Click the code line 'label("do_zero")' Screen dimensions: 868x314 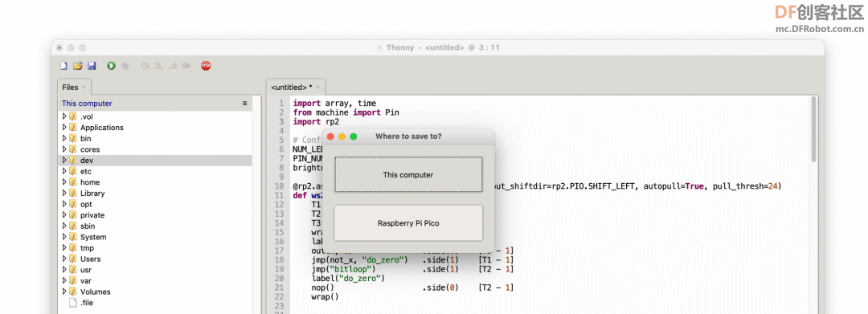coord(348,278)
